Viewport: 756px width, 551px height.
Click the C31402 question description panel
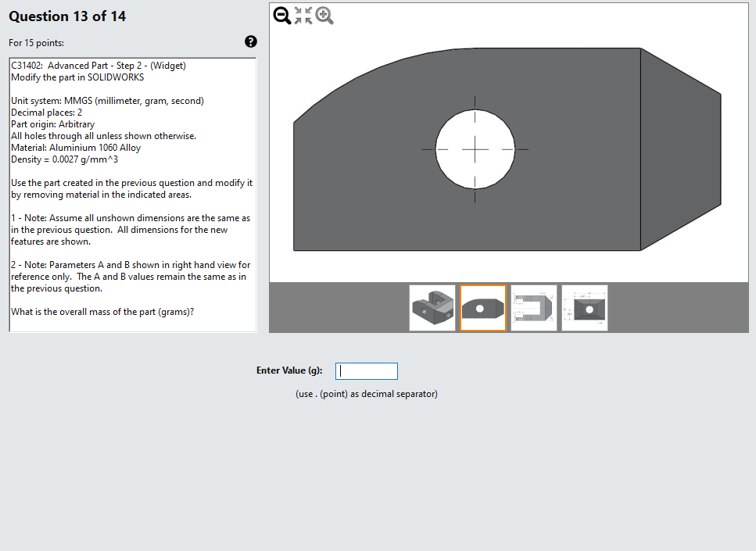point(131,195)
